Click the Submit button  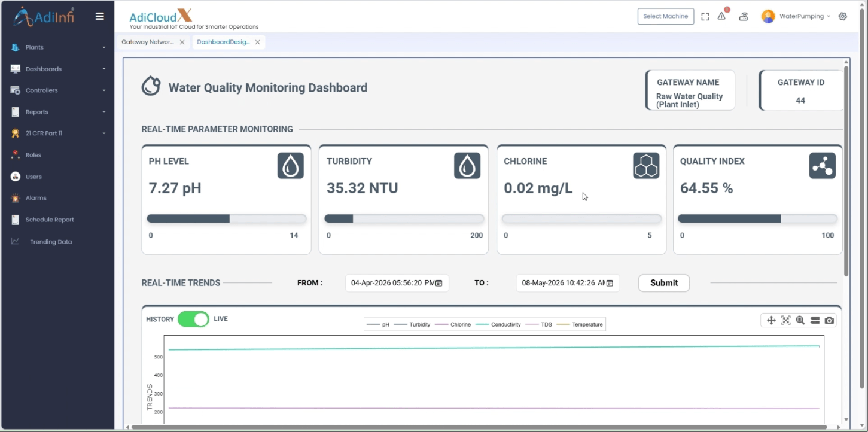[664, 283]
